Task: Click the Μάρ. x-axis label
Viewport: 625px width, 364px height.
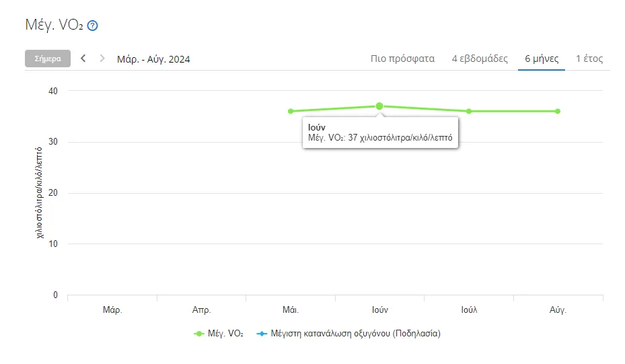Action: (x=112, y=310)
